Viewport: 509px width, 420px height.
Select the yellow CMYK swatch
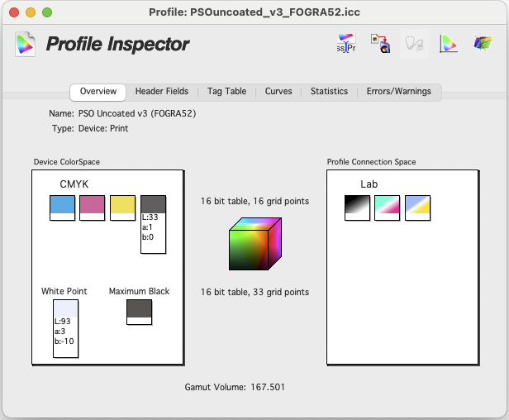coord(122,208)
